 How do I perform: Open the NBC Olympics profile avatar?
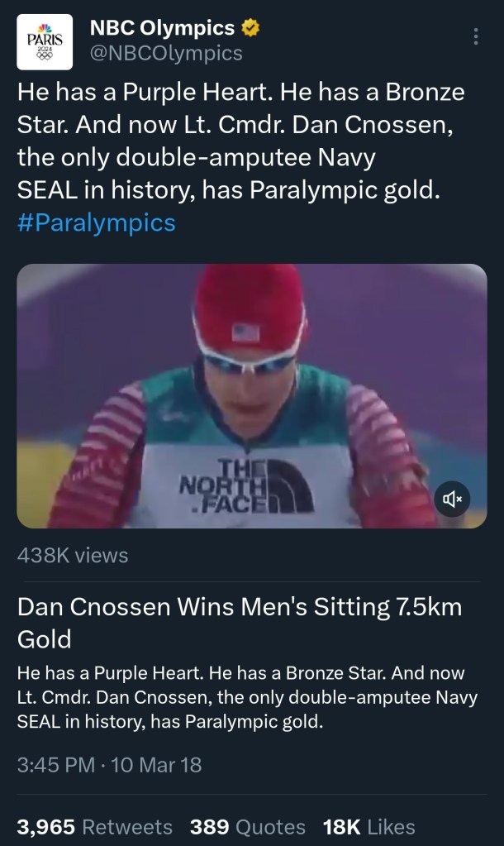tap(44, 42)
